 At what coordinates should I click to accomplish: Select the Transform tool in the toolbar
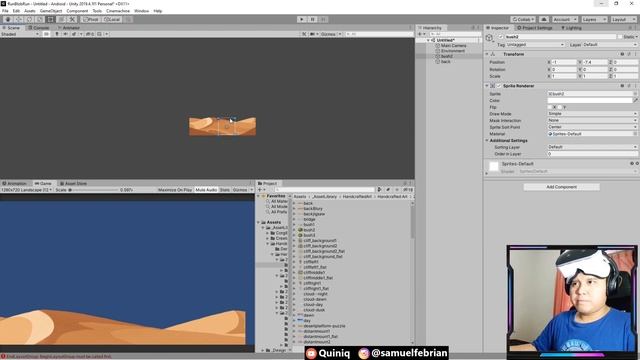click(61, 19)
